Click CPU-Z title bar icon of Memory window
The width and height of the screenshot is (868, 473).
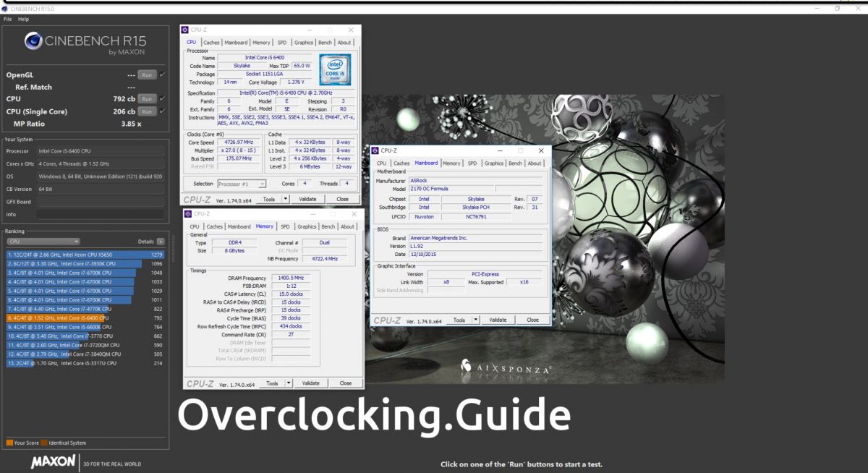pos(189,214)
